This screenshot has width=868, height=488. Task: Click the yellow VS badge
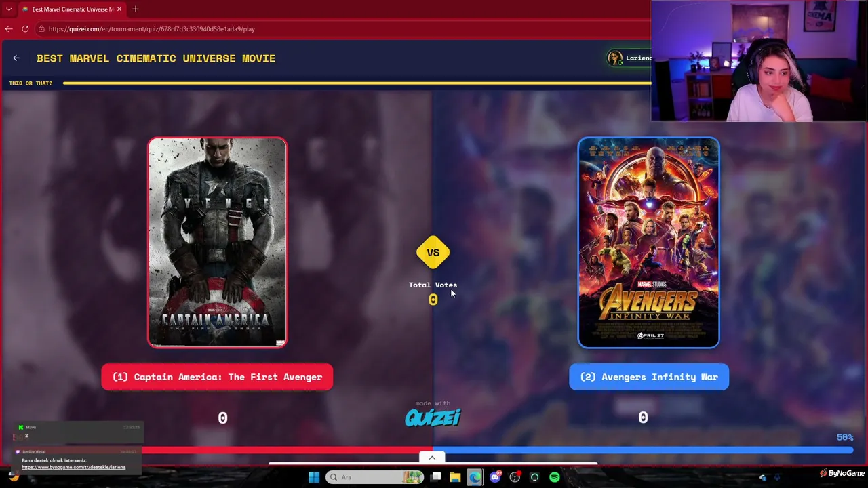(433, 253)
